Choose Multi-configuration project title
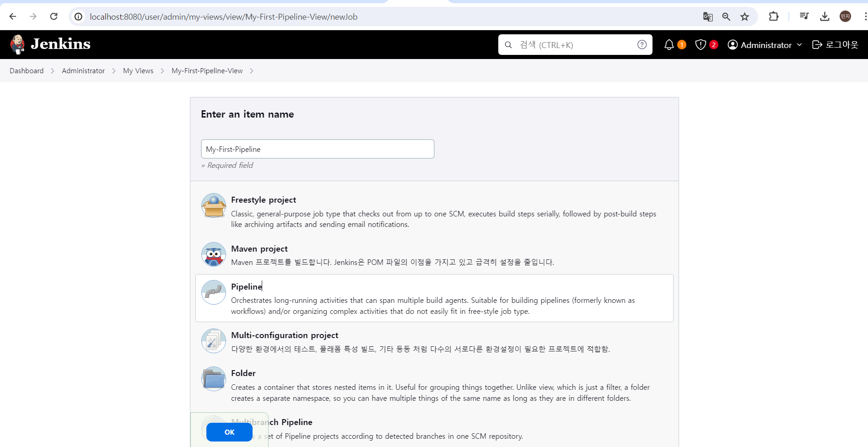The image size is (868, 447). tap(285, 335)
